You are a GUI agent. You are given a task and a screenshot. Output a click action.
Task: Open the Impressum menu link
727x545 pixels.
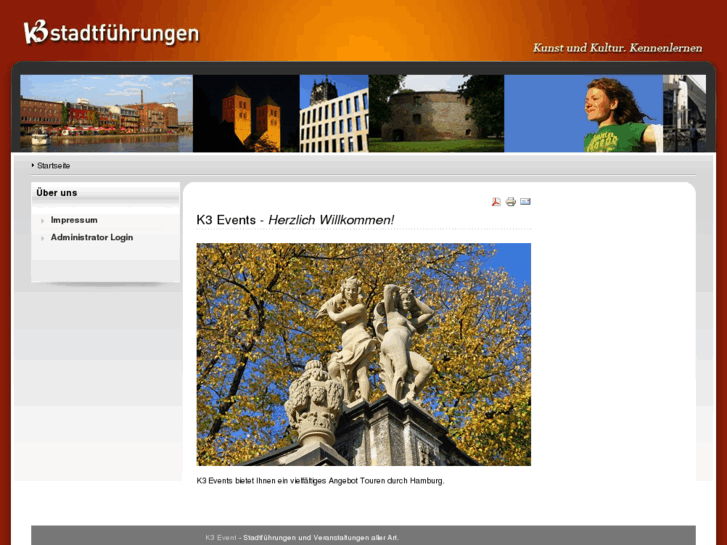pos(74,220)
